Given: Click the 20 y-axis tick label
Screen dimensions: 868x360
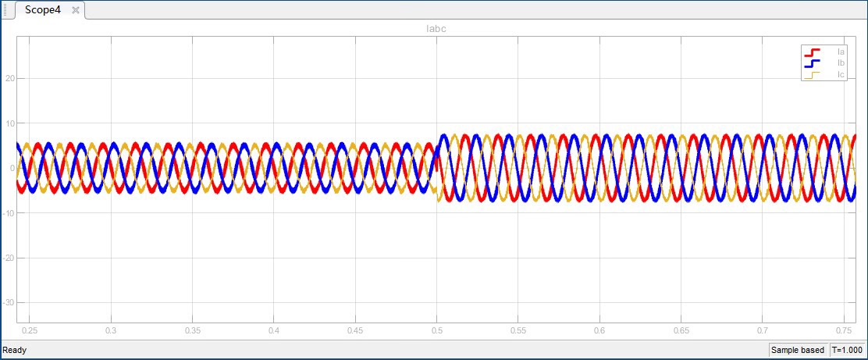Looking at the screenshot, I should pos(10,79).
